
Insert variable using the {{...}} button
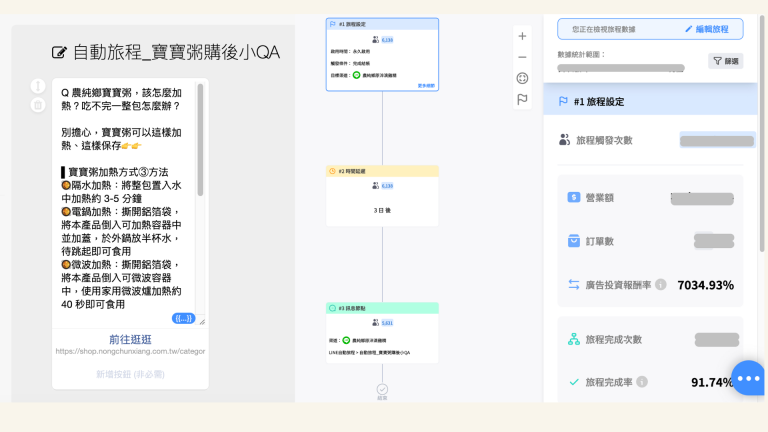[185, 318]
